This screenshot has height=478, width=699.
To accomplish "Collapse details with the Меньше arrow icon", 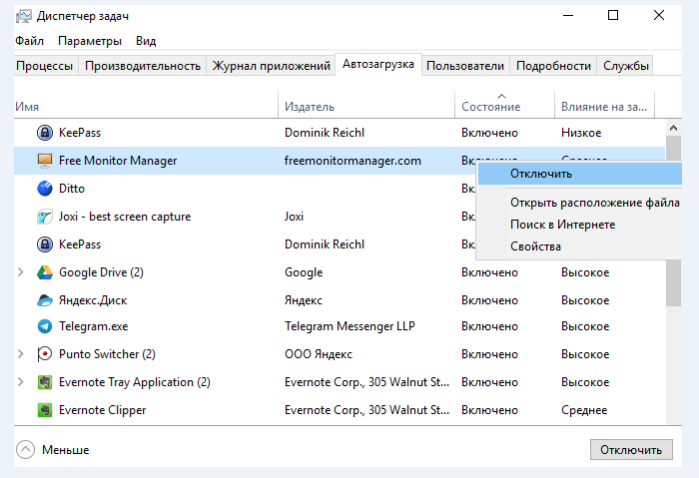I will (x=25, y=449).
